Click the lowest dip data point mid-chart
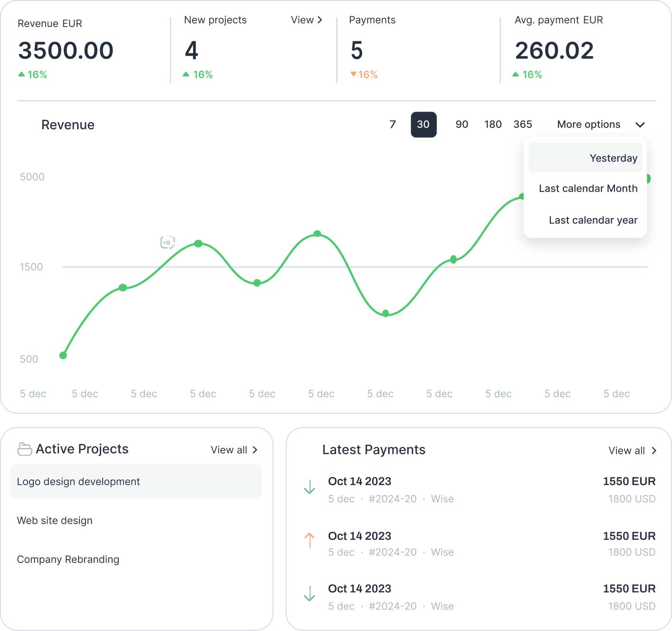Viewport: 672px width, 631px height. point(386,313)
